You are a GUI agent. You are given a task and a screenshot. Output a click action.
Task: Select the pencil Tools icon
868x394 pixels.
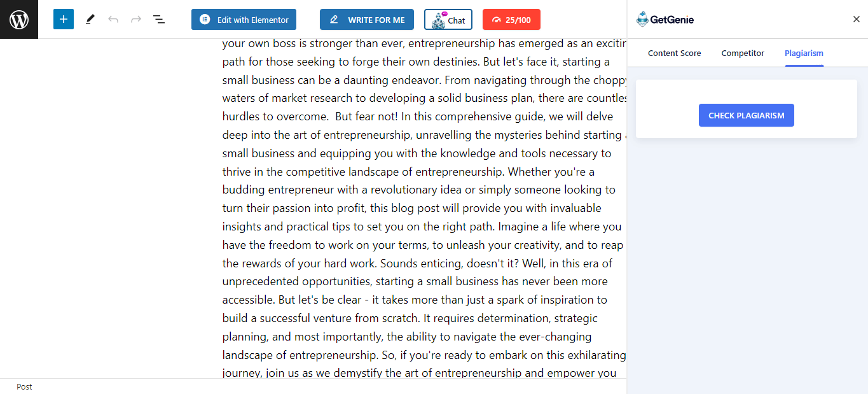(90, 19)
